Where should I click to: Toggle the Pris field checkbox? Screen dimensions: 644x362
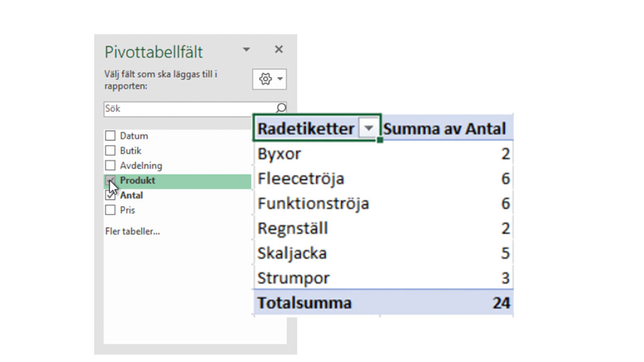(x=110, y=210)
